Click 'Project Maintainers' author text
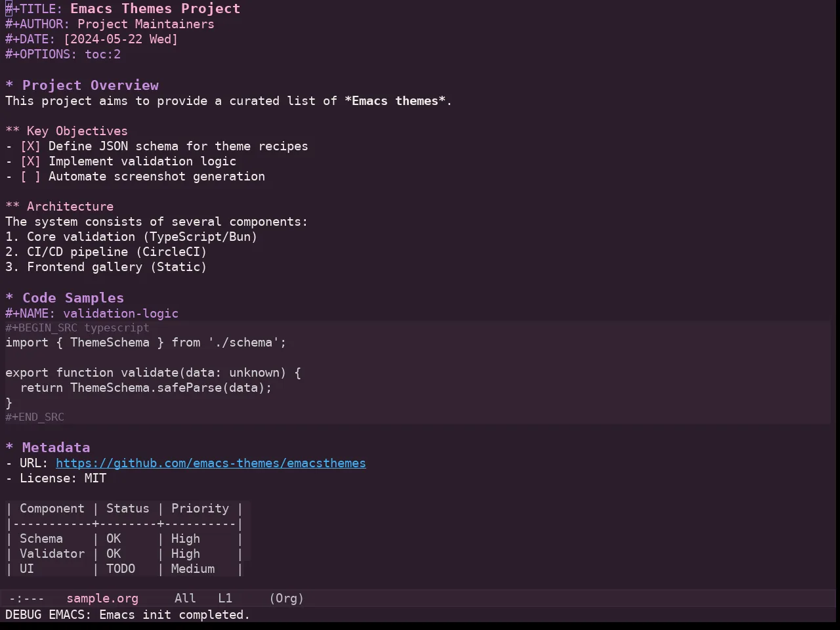 [x=146, y=24]
